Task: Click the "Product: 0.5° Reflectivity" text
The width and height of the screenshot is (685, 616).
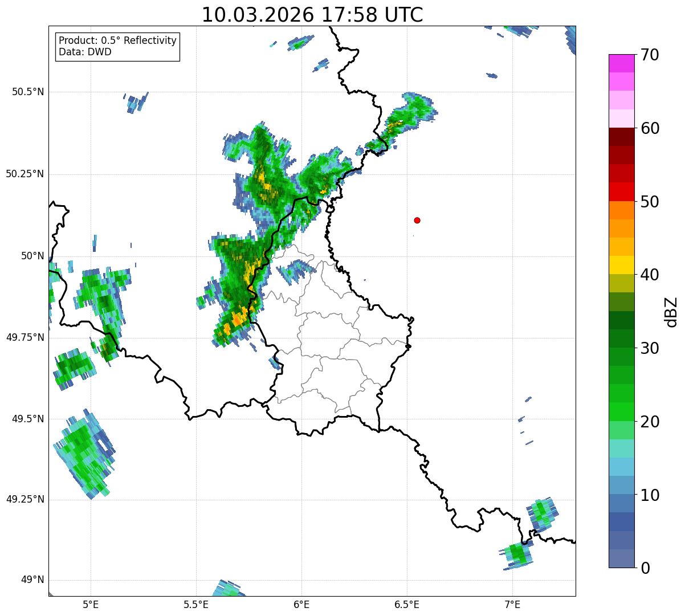Action: [x=117, y=40]
